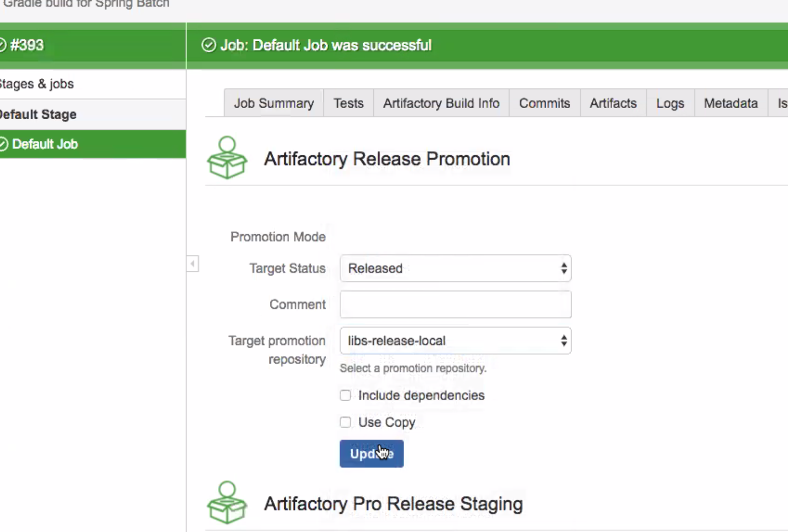
Task: Tick the Use Copy checkbox
Action: 345,422
